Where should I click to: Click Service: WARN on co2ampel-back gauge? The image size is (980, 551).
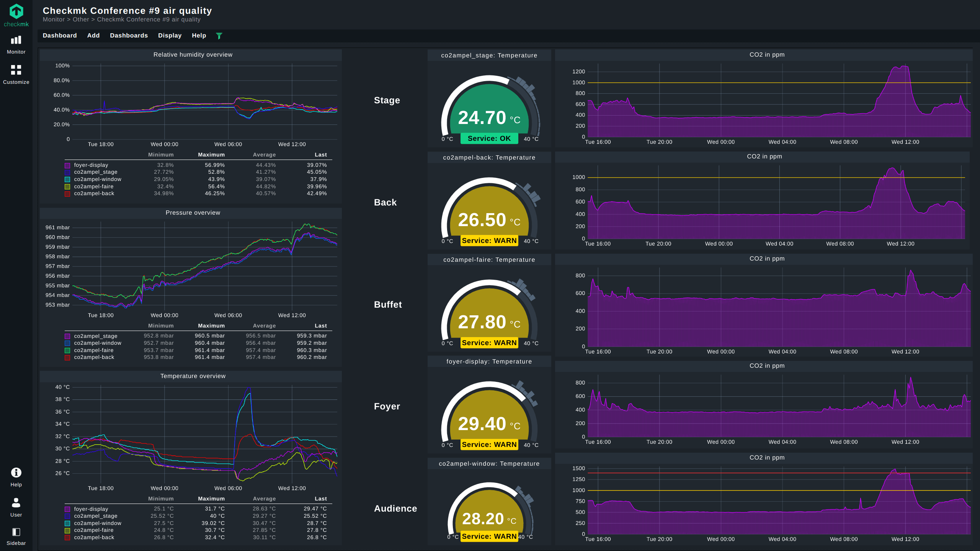(x=489, y=241)
